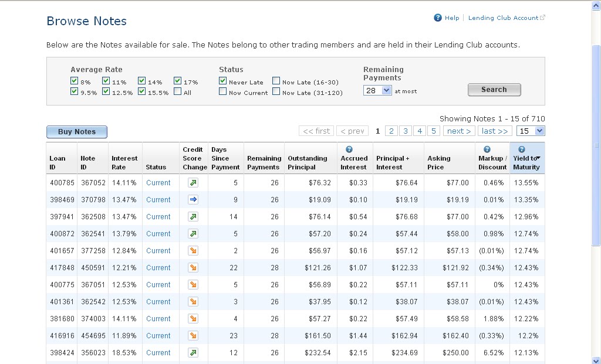The width and height of the screenshot is (601, 364).
Task: Check the Now Late (31-120) checkbox
Action: 276,91
